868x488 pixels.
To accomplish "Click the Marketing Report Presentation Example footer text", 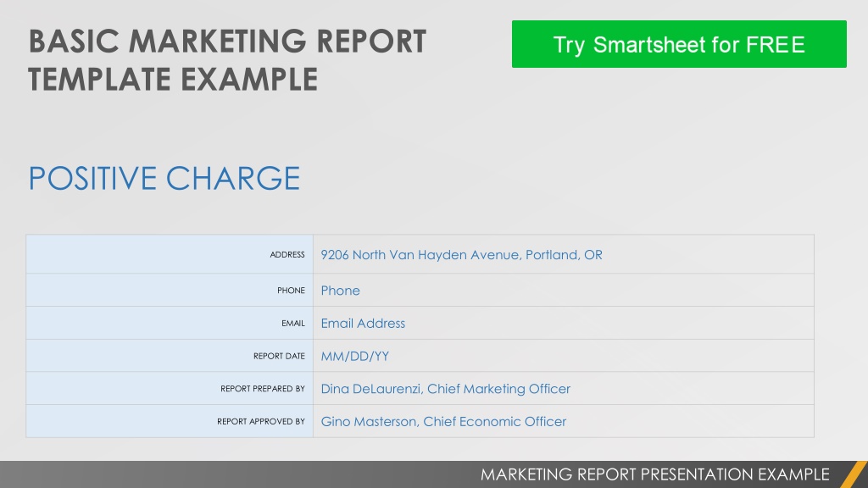I will click(655, 474).
